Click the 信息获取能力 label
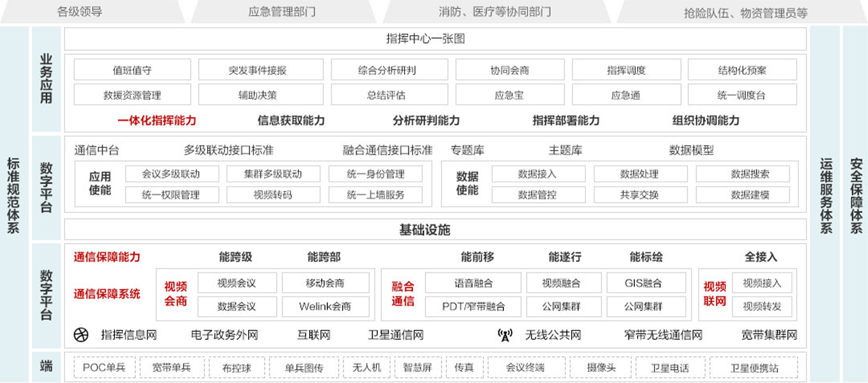The image size is (868, 383). (291, 120)
